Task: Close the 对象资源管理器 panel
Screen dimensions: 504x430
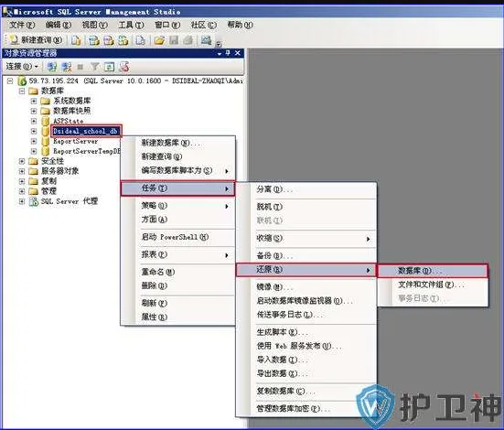Action: (238, 53)
